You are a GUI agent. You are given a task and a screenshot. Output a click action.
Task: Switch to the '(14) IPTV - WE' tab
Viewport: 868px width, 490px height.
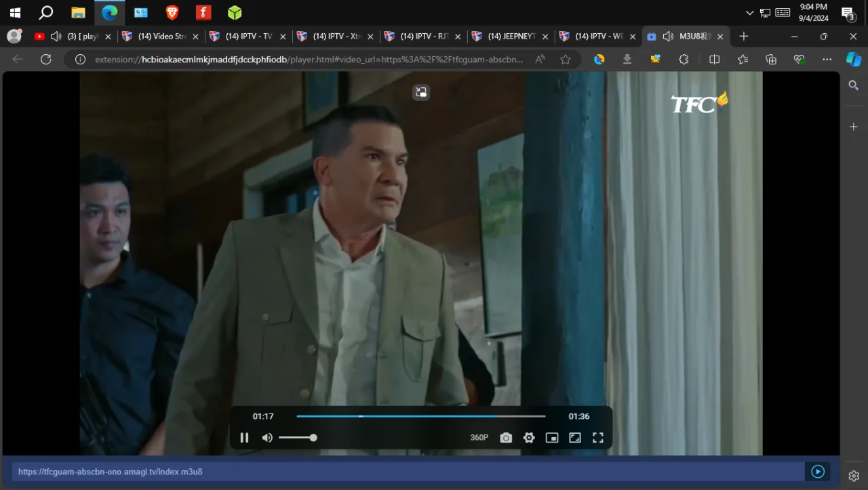[599, 37]
